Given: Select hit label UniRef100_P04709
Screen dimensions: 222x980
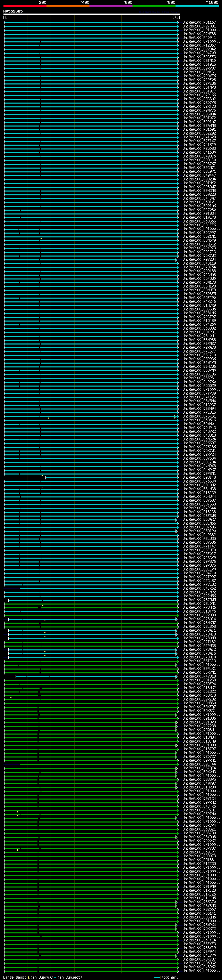Looking at the screenshot, I should tap(199, 53).
